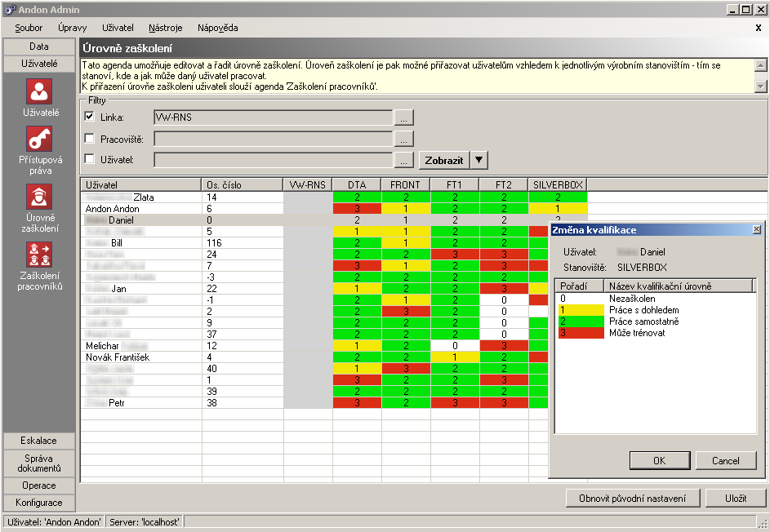
Task: Expand the Zobrazit dropdown arrow
Action: tap(479, 160)
